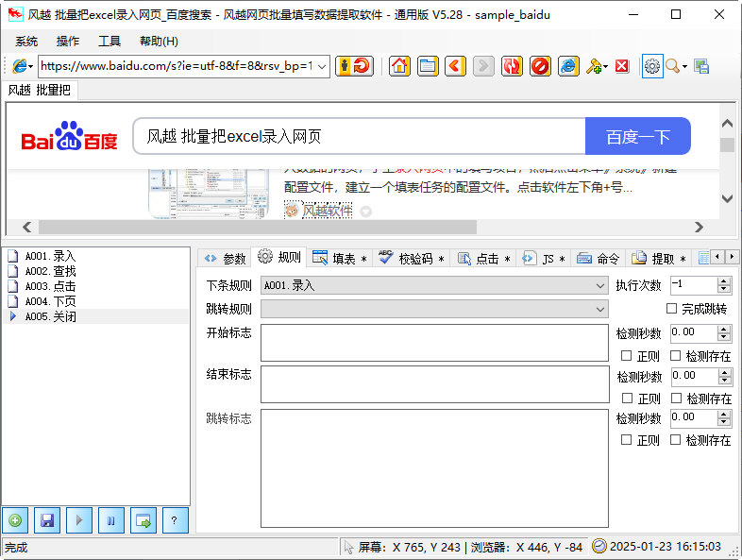Image resolution: width=742 pixels, height=560 pixels.
Task: Stop loading with the red stop icon
Action: [x=540, y=66]
